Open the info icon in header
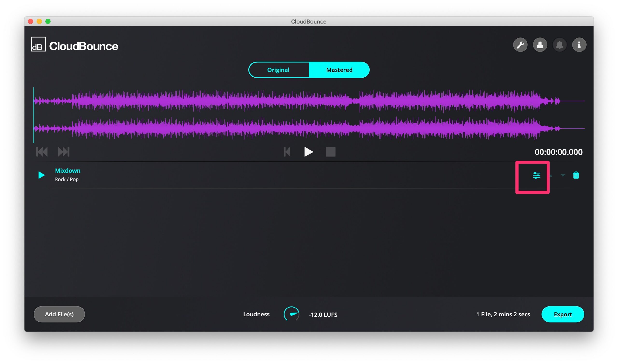 tap(579, 45)
